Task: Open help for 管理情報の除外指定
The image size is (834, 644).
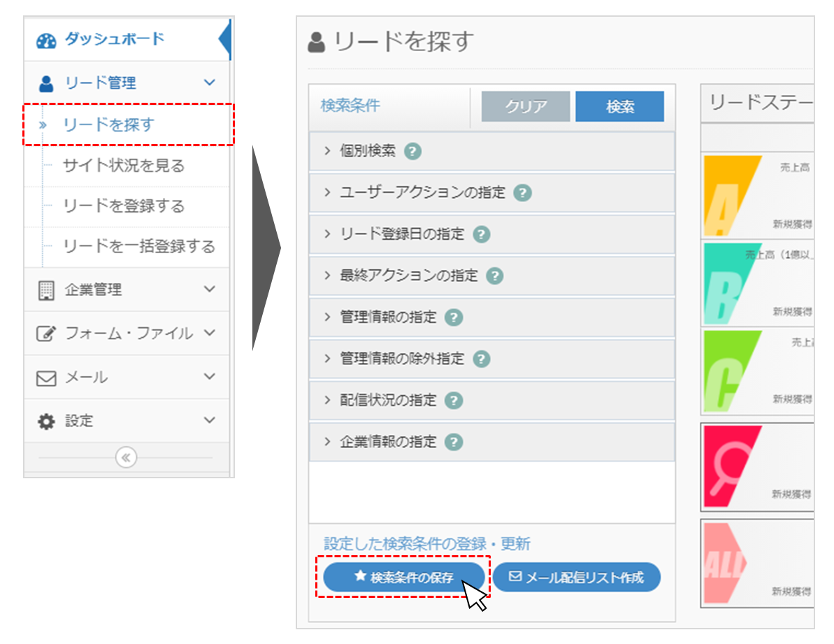Action: [482, 359]
